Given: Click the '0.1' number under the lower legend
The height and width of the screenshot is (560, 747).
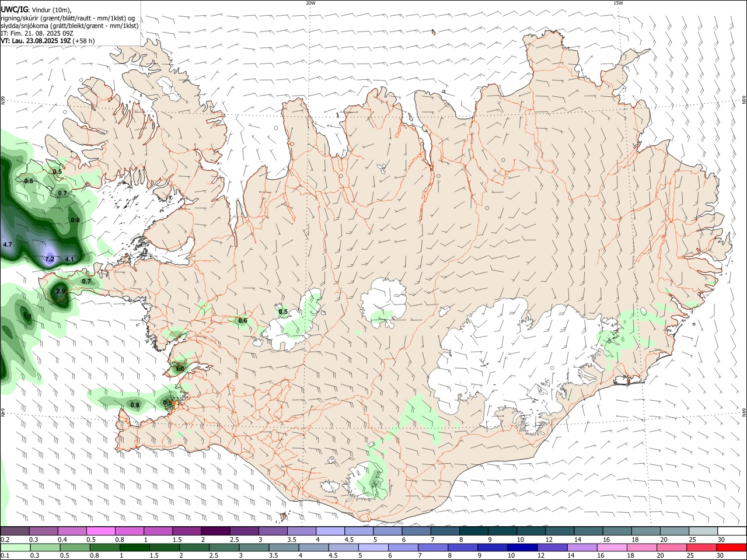Looking at the screenshot, I should coord(5,555).
